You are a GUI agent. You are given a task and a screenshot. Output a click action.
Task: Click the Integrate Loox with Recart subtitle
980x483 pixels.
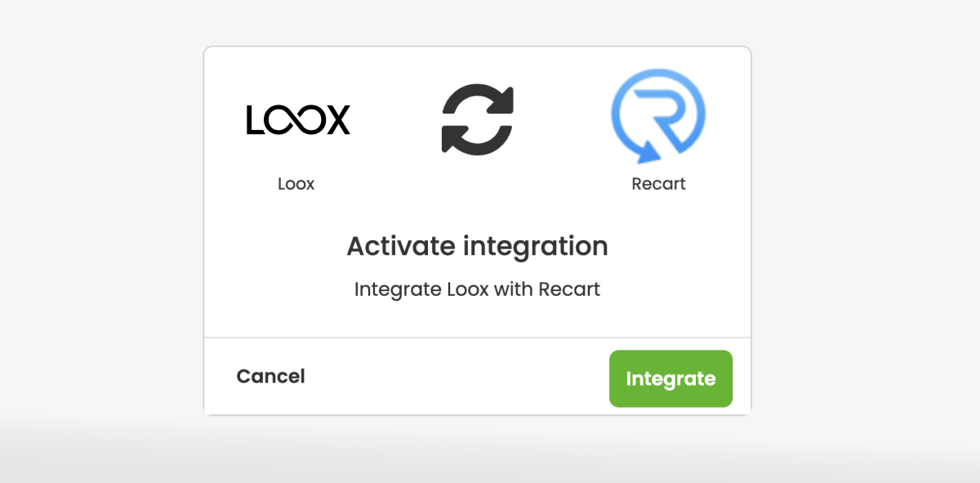pos(477,288)
